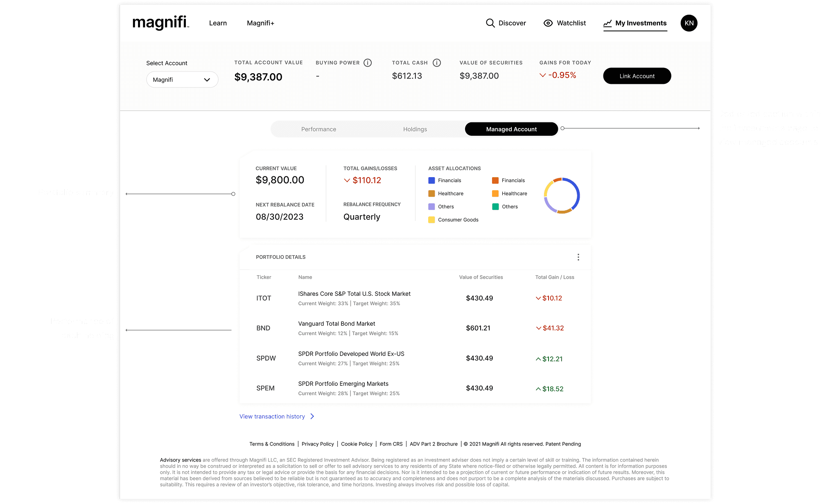840x504 pixels.
Task: Switch to the Performance tab
Action: (318, 129)
